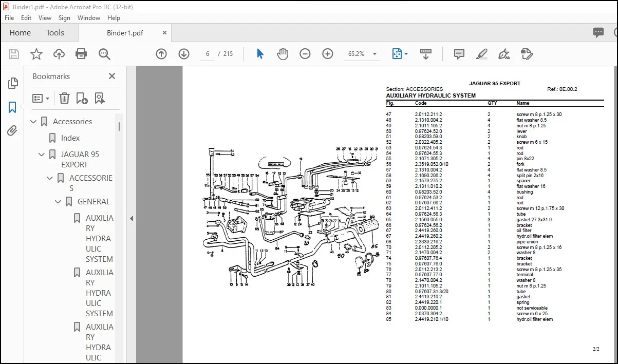Choose the arrow selection tool
618x364 pixels.
pyautogui.click(x=260, y=54)
